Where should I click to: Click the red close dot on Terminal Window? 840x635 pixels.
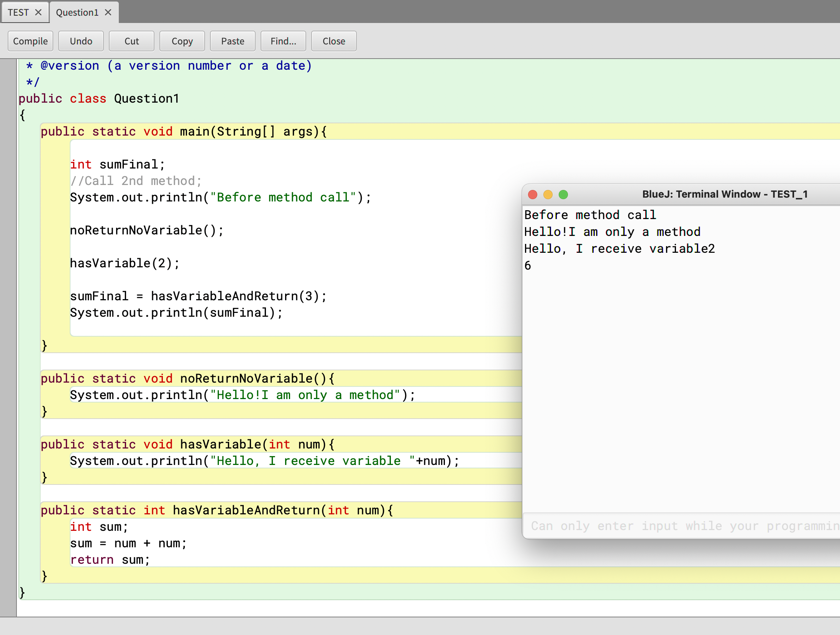(532, 195)
